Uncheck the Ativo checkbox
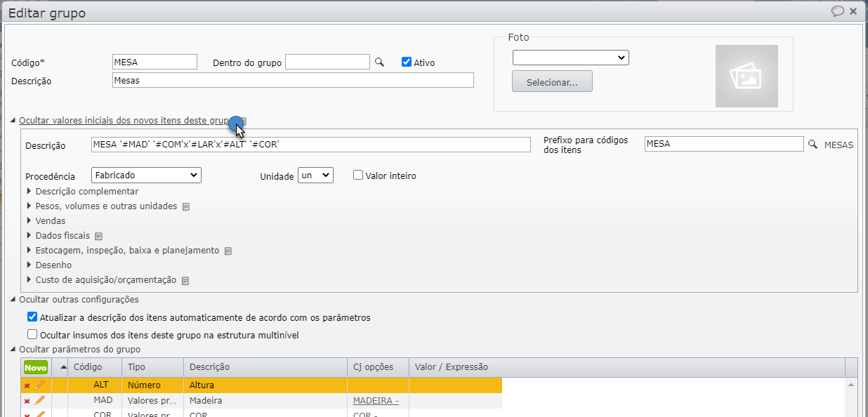The width and height of the screenshot is (868, 417). (x=407, y=61)
